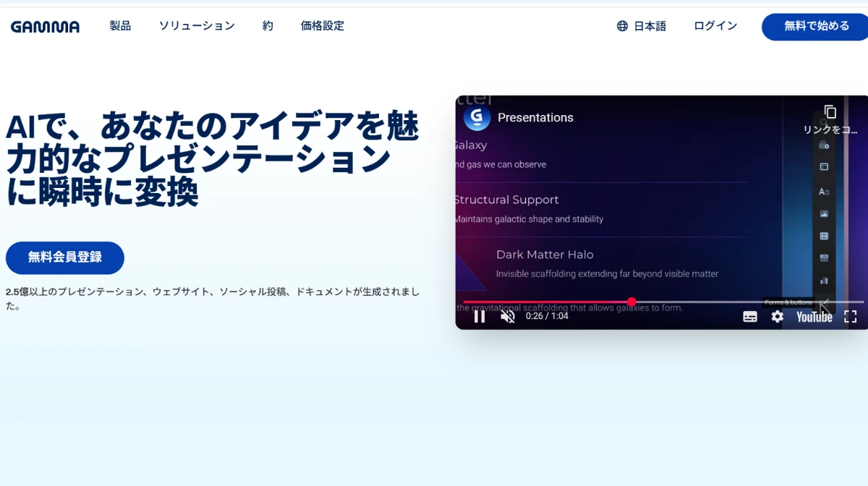Open the Presentations video title
This screenshot has height=486, width=868.
[535, 117]
